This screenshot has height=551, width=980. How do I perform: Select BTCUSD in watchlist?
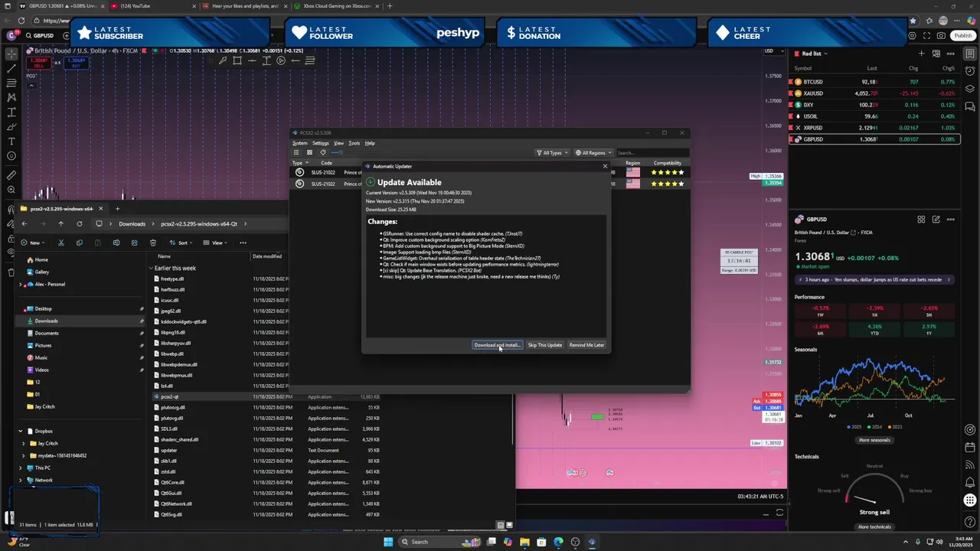tap(874, 82)
